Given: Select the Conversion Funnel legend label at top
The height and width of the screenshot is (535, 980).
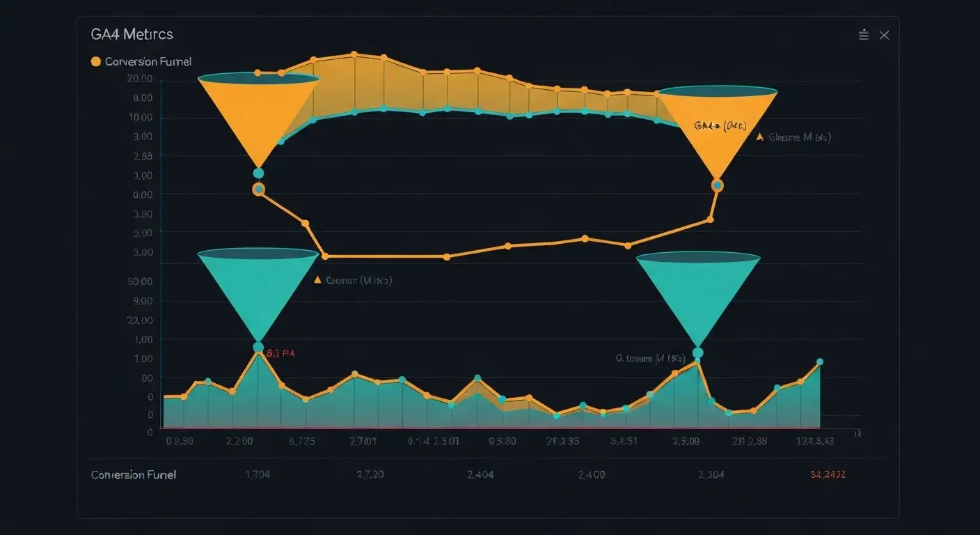Looking at the screenshot, I should click(148, 61).
